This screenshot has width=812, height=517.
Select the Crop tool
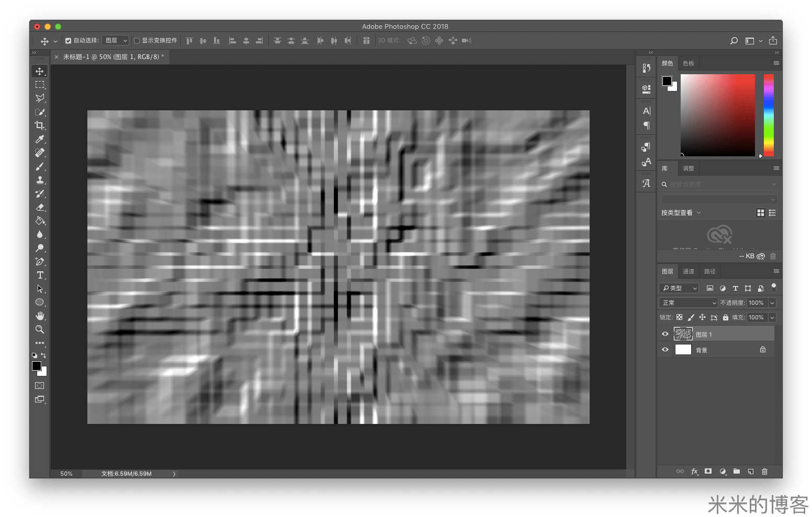[40, 125]
